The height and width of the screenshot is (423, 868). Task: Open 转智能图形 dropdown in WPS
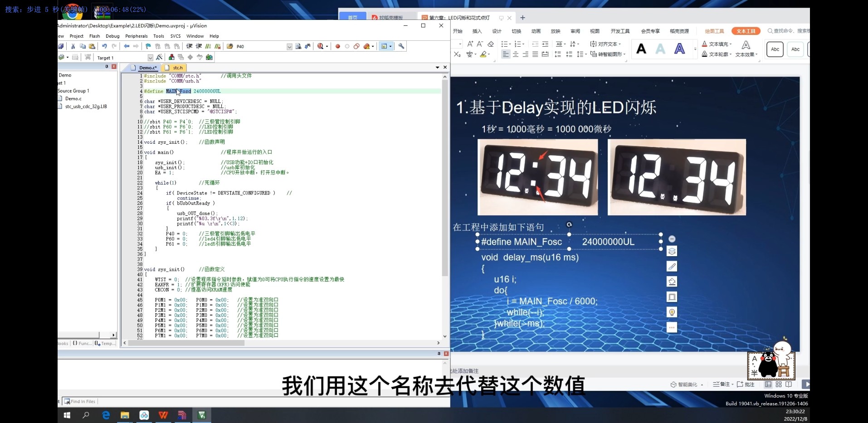[x=608, y=54]
